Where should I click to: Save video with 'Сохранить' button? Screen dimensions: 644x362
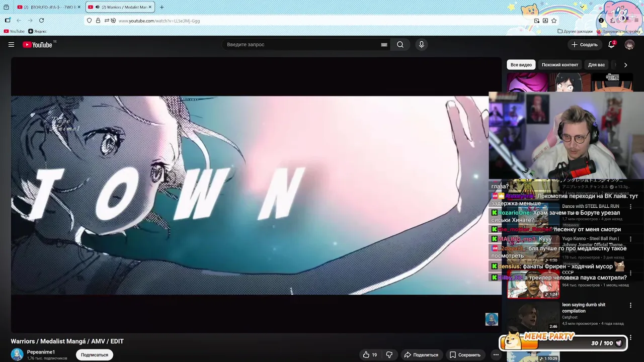click(465, 355)
